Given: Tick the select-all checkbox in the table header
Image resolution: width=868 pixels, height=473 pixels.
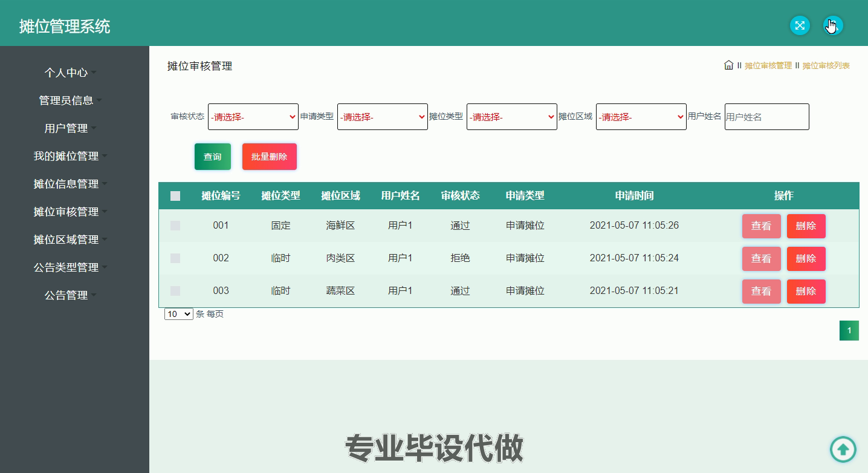Looking at the screenshot, I should point(175,196).
